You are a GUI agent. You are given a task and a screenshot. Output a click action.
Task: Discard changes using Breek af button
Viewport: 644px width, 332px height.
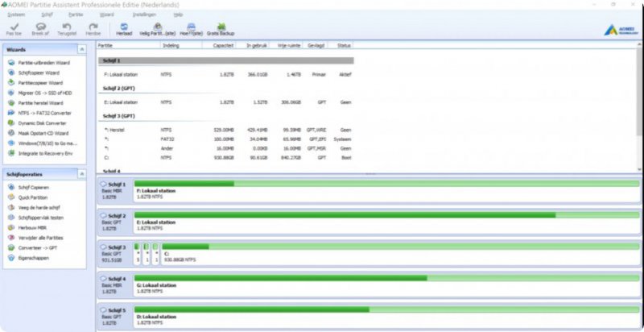40,29
